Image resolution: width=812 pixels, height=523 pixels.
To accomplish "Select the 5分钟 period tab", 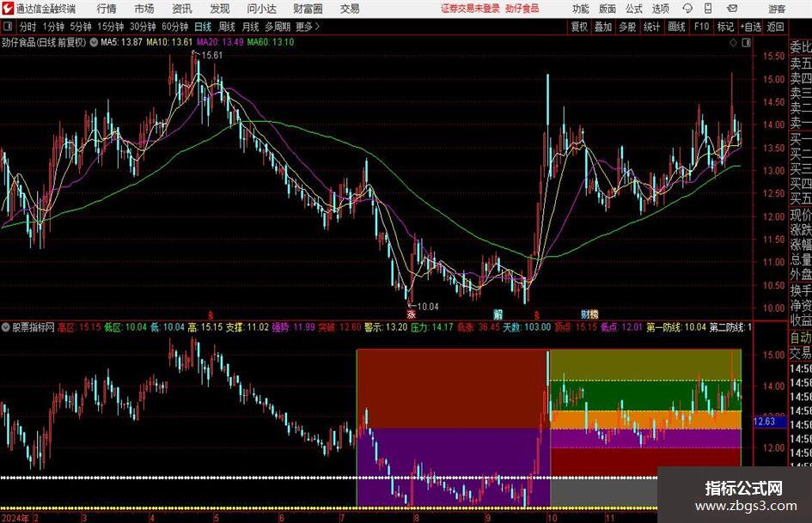I will pyautogui.click(x=81, y=27).
